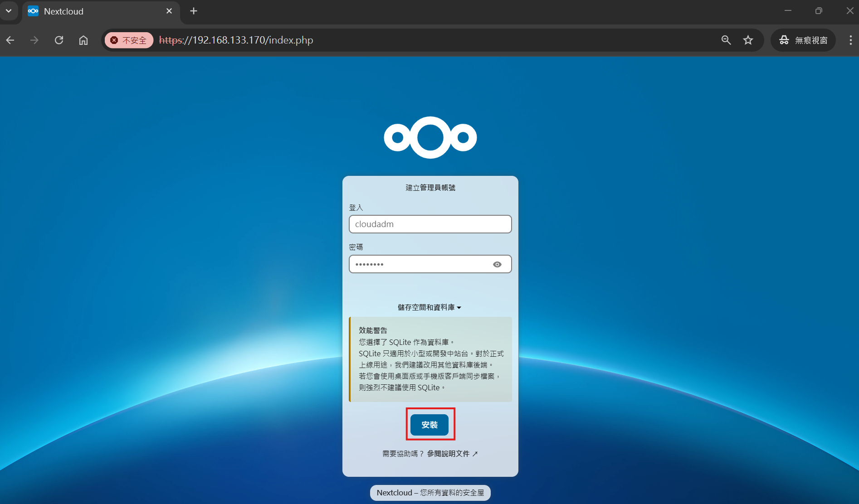Click the 不安全 site security warning chip
859x504 pixels.
(129, 40)
